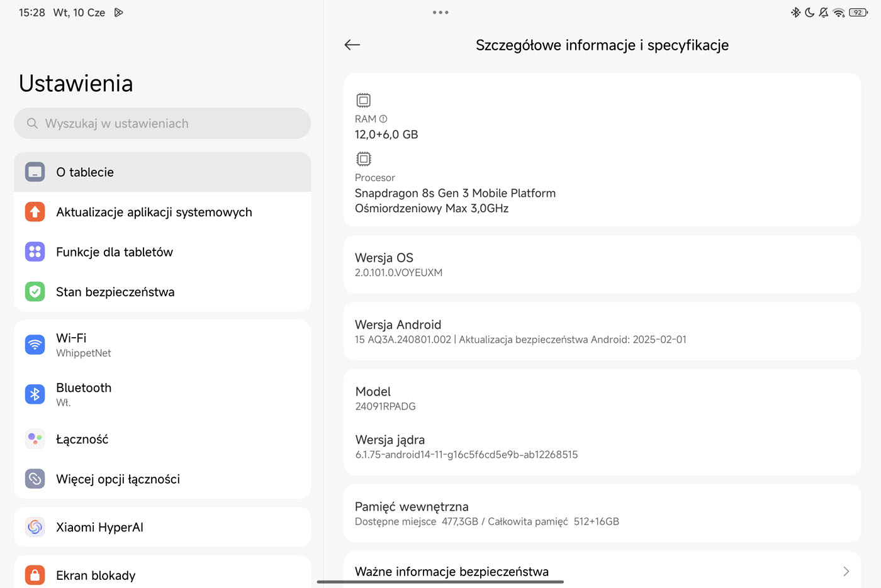Viewport: 881px width, 588px height.
Task: Tap the Szczegółowe informacje i specyfikacje title
Action: [602, 45]
